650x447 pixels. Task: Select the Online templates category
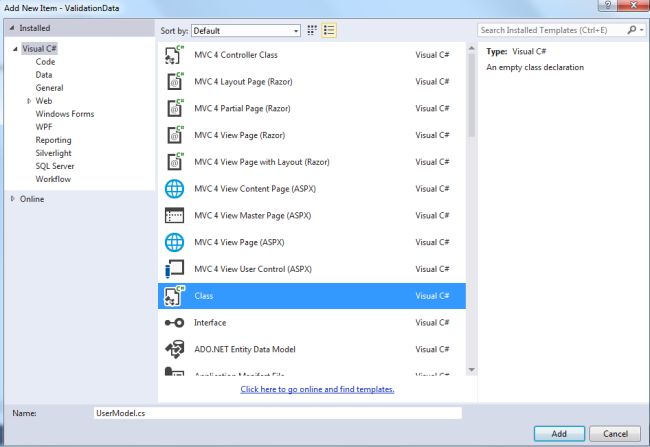click(32, 199)
